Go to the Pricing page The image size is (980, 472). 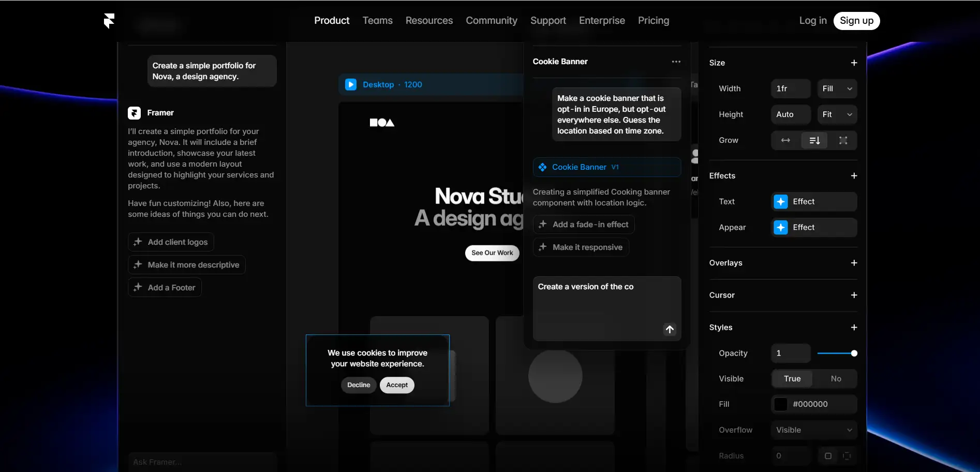654,21
